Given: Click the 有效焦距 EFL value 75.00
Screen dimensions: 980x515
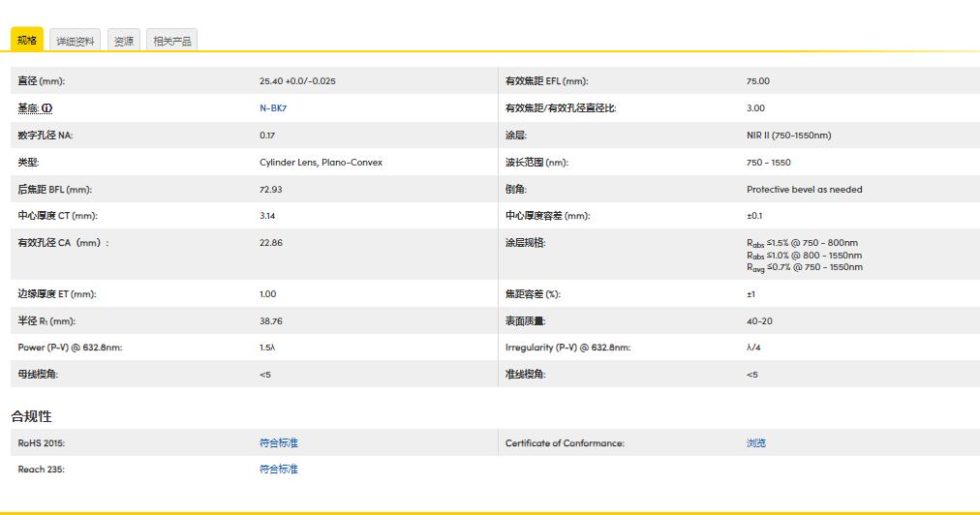Looking at the screenshot, I should (x=758, y=81).
